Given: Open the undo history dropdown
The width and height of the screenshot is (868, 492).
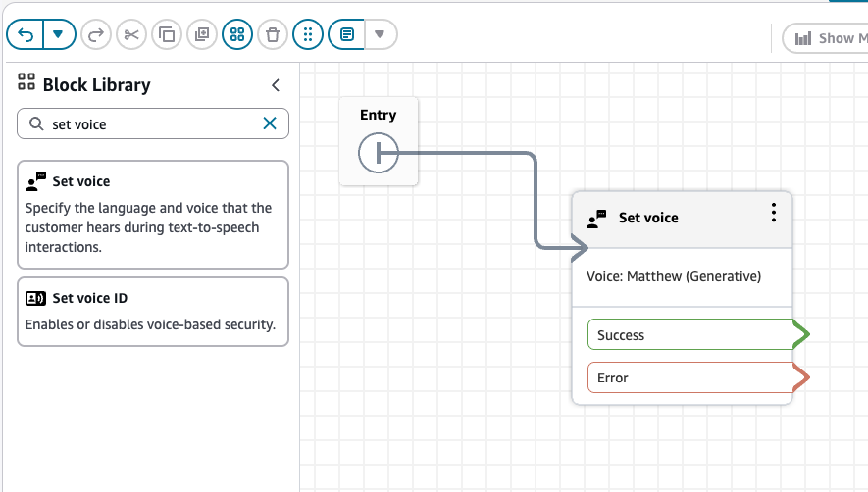Looking at the screenshot, I should (x=58, y=35).
